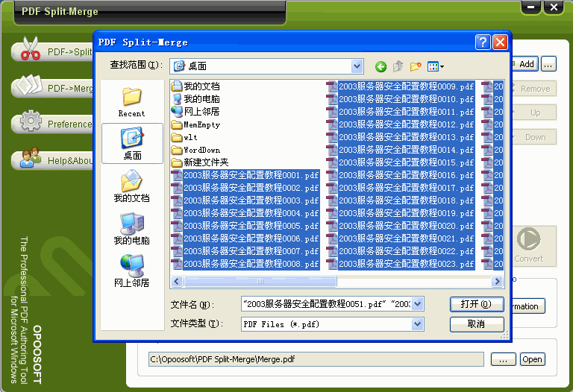Click the 取消 button
This screenshot has width=573, height=392.
[477, 324]
